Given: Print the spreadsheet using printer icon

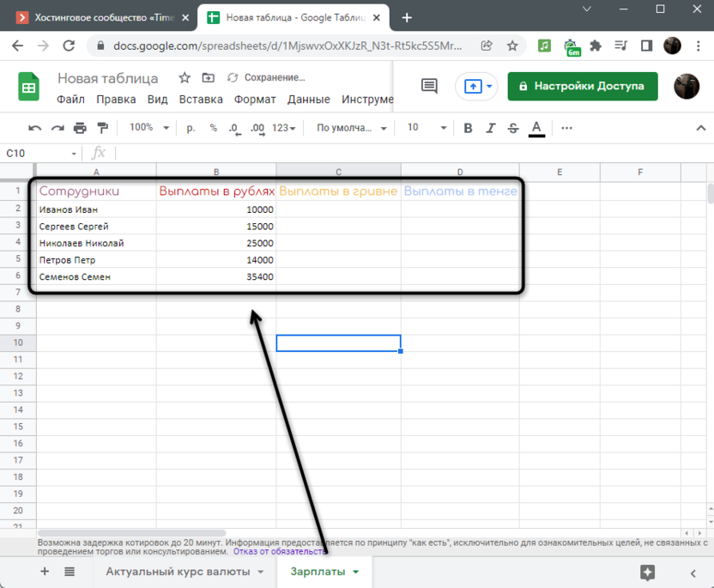Looking at the screenshot, I should point(80,128).
